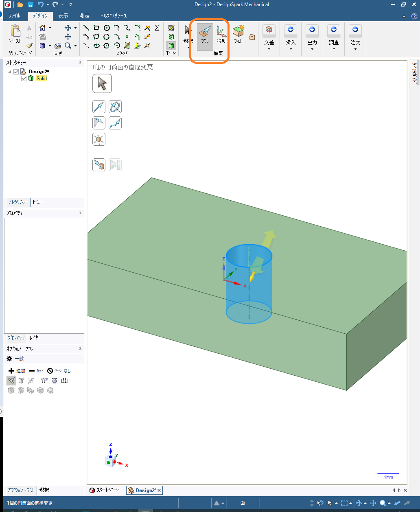Toggle the Design2 visibility checkbox
420x512 pixels.
click(16, 72)
